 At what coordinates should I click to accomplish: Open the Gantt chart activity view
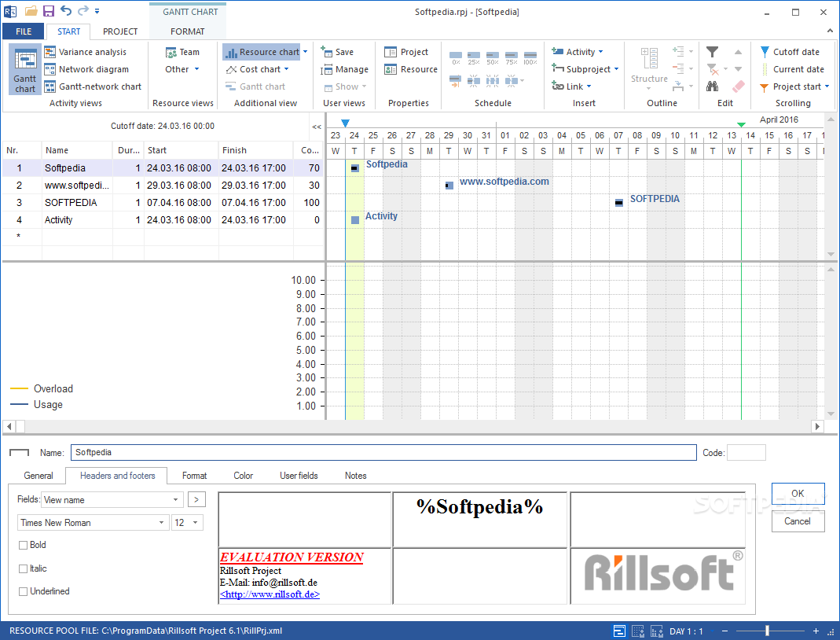[24, 69]
